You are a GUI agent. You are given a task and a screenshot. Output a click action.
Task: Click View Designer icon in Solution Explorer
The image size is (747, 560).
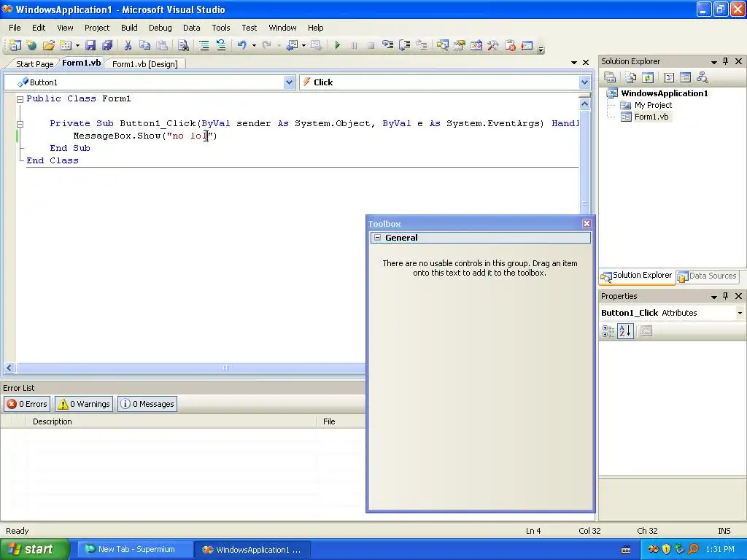point(685,77)
